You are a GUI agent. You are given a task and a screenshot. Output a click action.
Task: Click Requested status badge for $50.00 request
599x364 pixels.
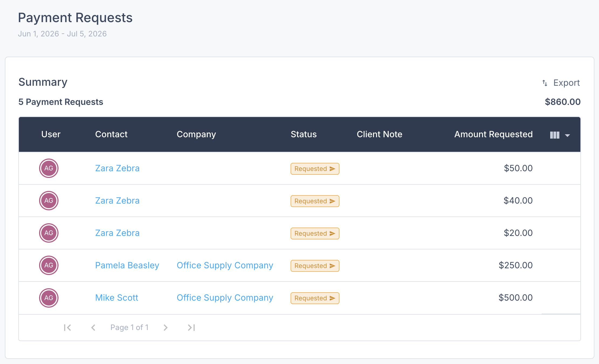[315, 169]
